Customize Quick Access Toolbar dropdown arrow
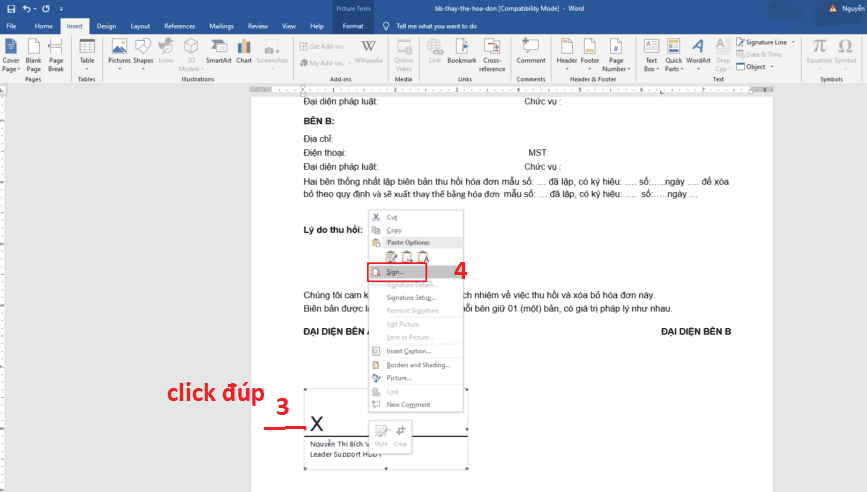Image resolution: width=867 pixels, height=492 pixels. tap(61, 9)
